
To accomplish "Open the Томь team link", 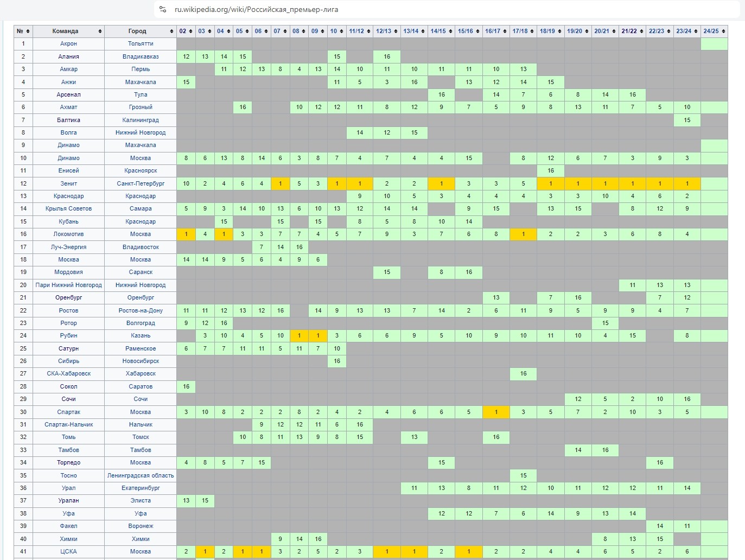I will (68, 437).
